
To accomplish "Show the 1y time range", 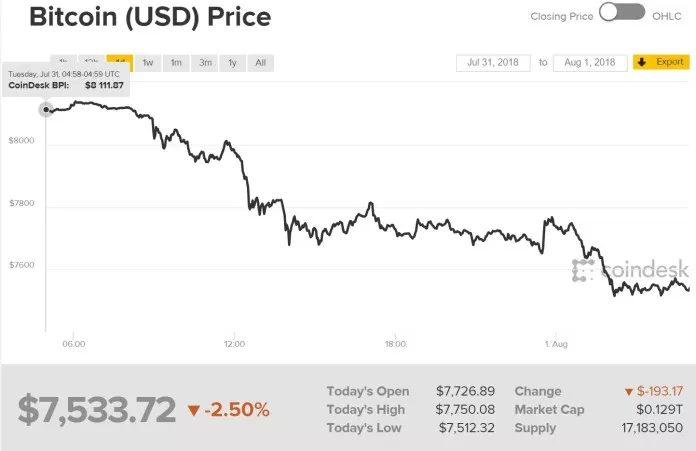I will point(232,63).
